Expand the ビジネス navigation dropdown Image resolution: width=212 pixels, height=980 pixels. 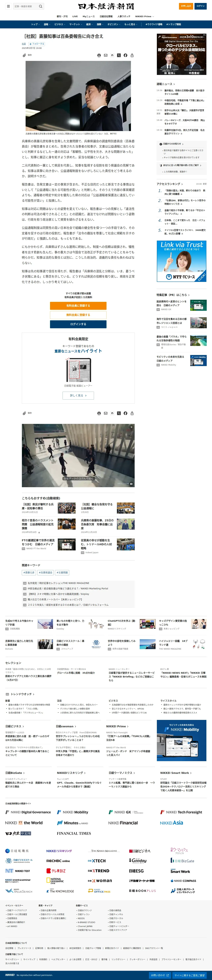tap(59, 24)
